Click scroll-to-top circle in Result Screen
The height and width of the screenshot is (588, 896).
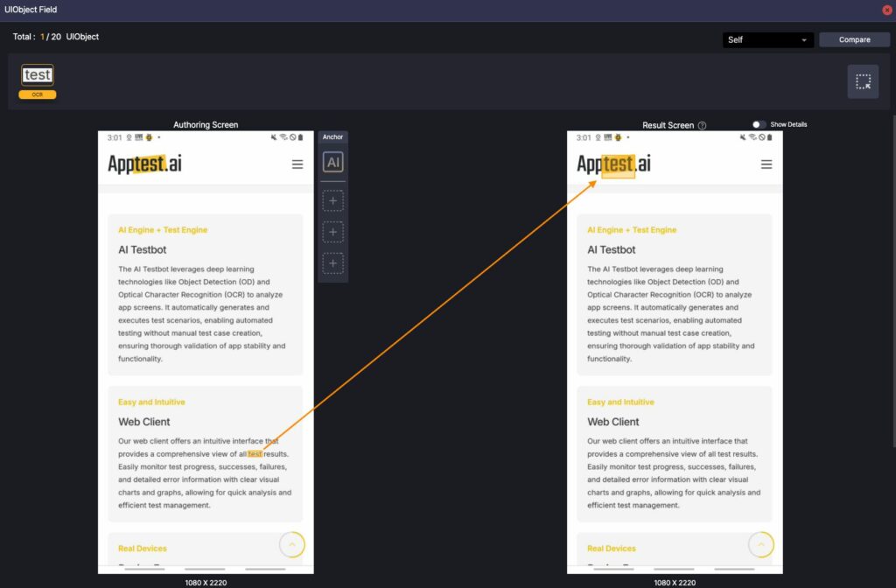(761, 544)
